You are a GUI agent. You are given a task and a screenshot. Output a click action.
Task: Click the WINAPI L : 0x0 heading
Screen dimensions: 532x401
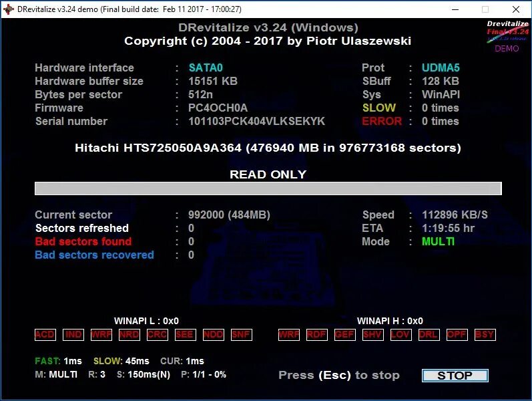point(146,321)
